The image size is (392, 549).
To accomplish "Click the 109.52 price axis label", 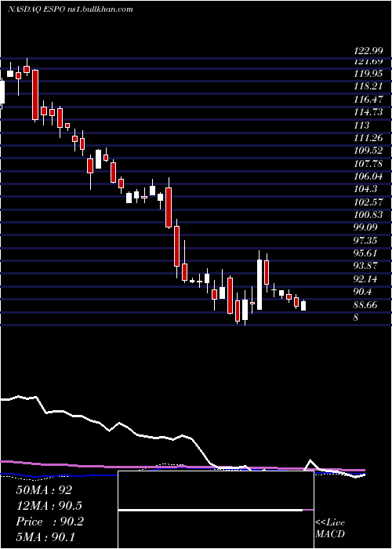I will point(368,151).
